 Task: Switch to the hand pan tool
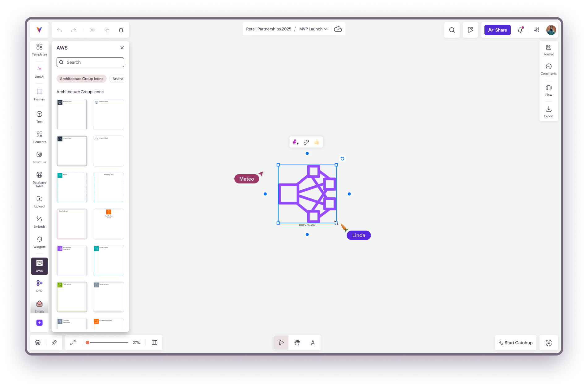pyautogui.click(x=297, y=343)
